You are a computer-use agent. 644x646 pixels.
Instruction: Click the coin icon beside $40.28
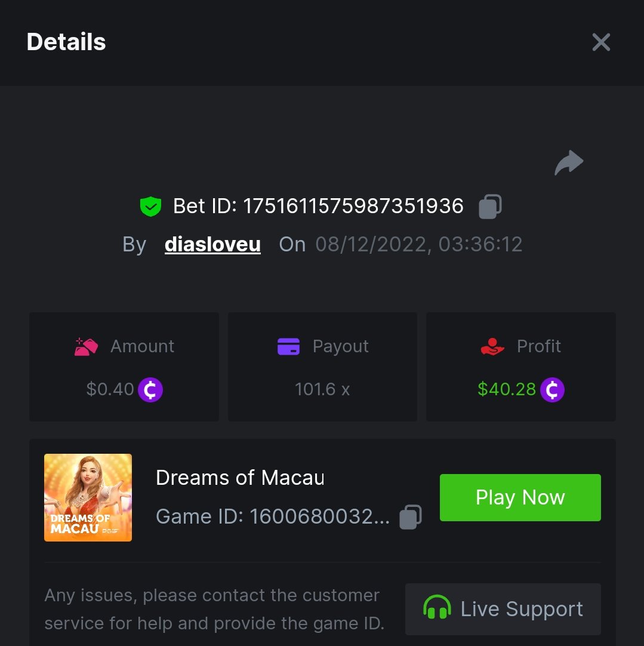tap(552, 390)
